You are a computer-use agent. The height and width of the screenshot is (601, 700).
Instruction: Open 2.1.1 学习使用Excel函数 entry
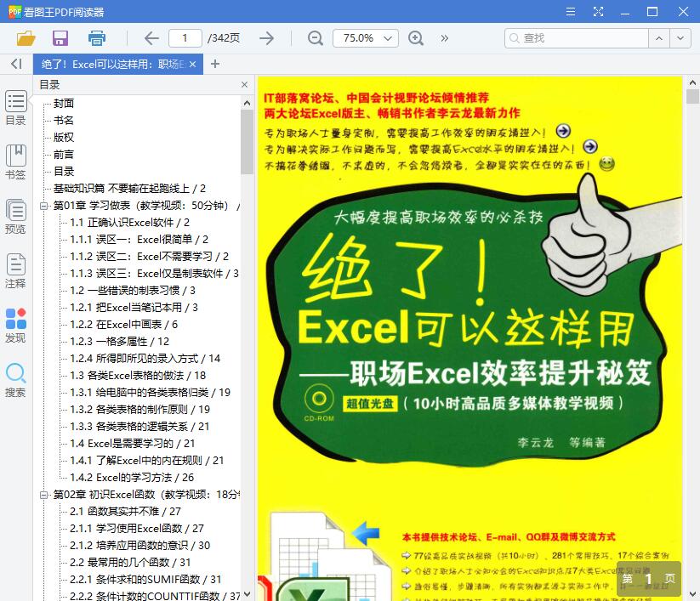pos(137,529)
